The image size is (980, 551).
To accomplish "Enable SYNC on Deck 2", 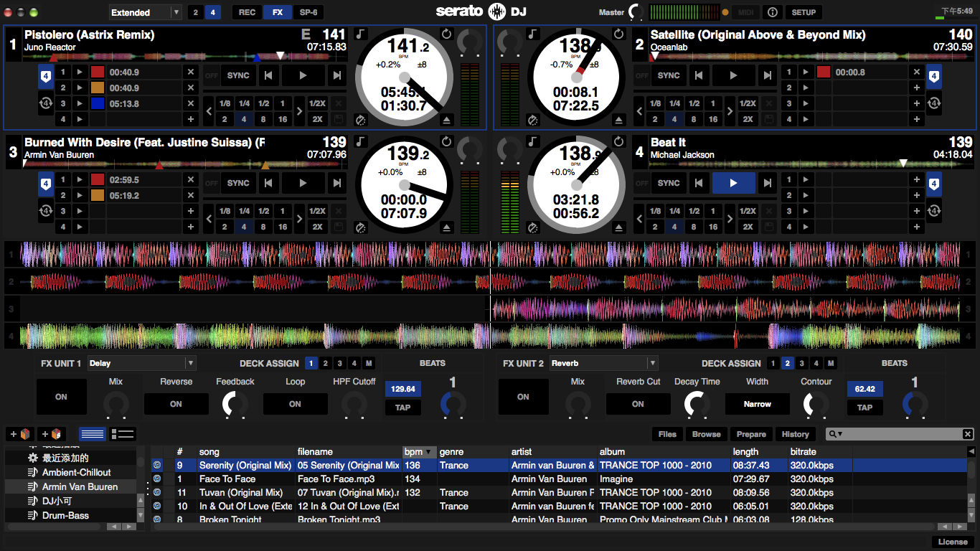I will tap(668, 75).
